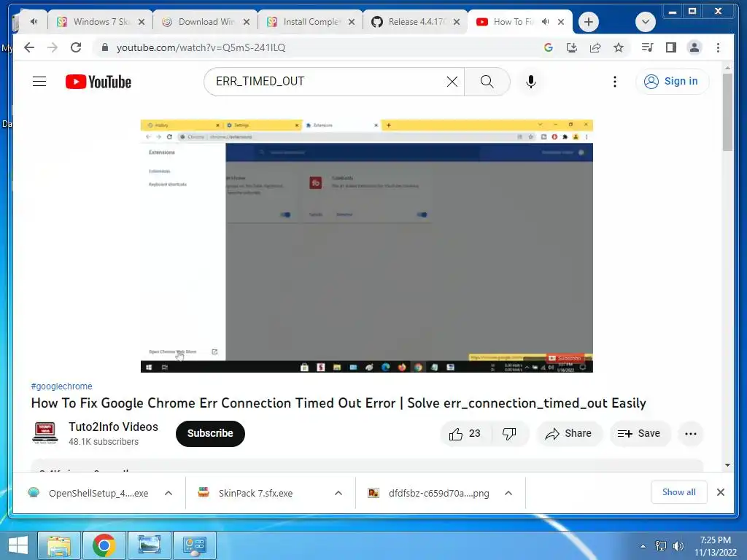
Task: Open YouTube settings three-dot menu
Action: [x=614, y=82]
